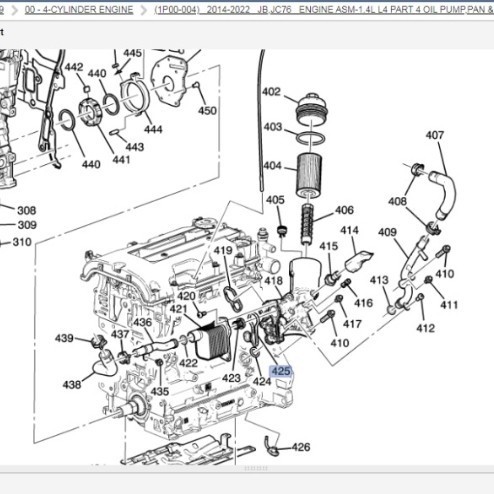Click callout 438 near the elbow fitting
Screen dimensions: 494x494
pyautogui.click(x=72, y=385)
